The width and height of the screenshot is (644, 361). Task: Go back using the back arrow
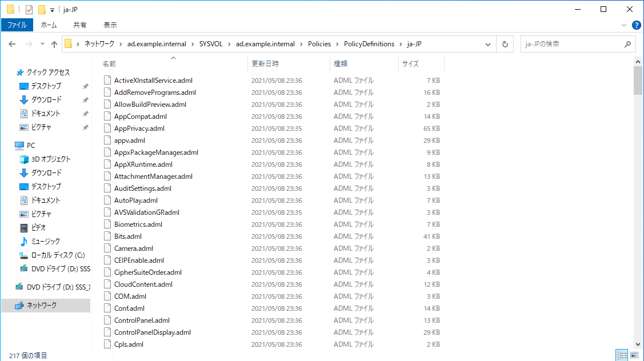(x=11, y=43)
